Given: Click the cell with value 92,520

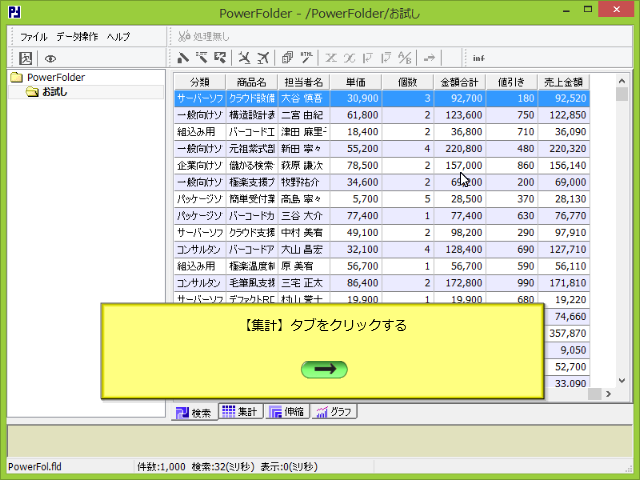Looking at the screenshot, I should pyautogui.click(x=563, y=98).
